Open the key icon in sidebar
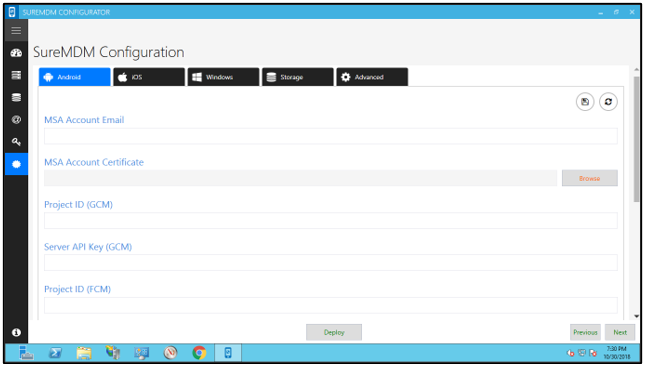The image size is (645, 367). click(x=16, y=142)
